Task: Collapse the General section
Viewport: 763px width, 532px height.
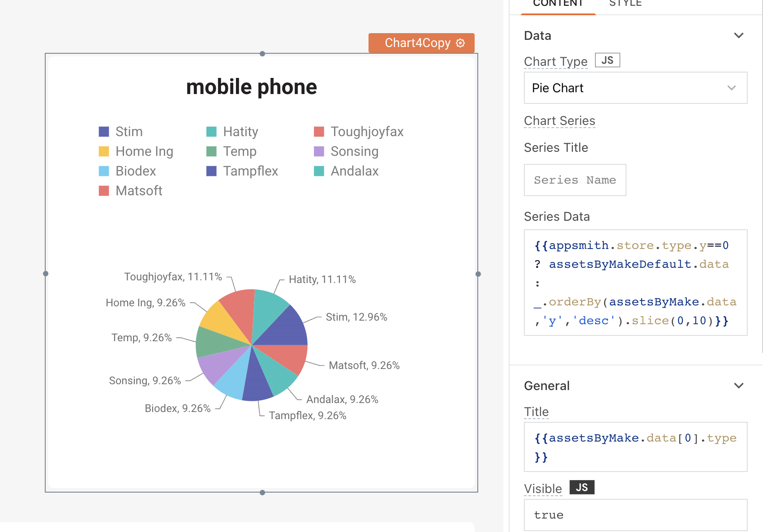Action: point(739,386)
